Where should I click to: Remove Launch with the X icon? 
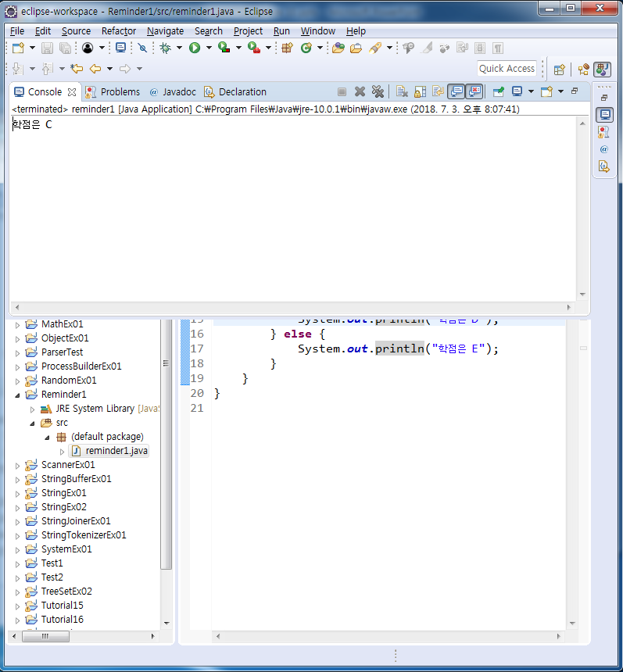pyautogui.click(x=360, y=91)
